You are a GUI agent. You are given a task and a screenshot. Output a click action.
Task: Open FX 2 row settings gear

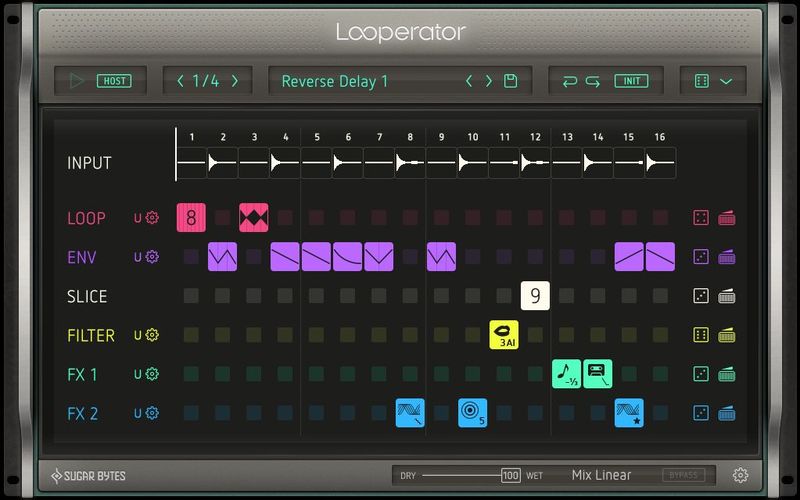pyautogui.click(x=152, y=413)
